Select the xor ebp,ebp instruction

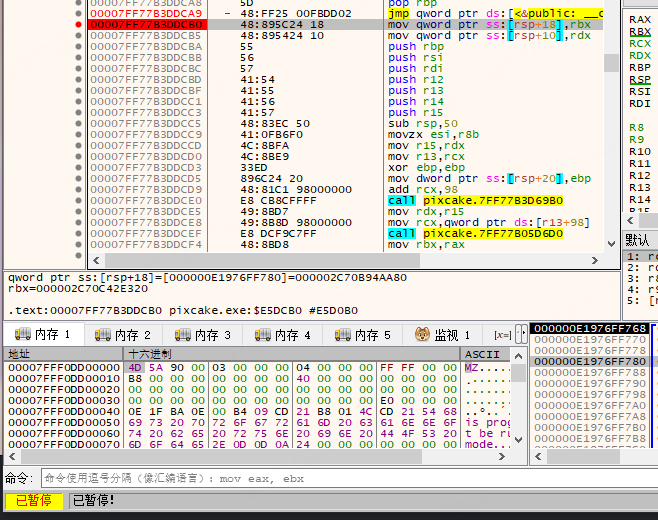pos(426,167)
